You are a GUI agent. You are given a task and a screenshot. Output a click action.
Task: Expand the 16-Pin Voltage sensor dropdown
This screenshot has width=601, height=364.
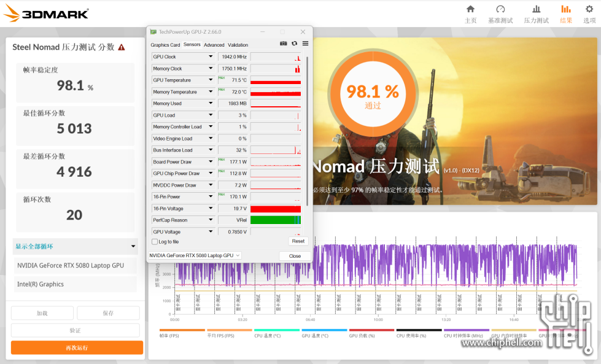click(211, 209)
